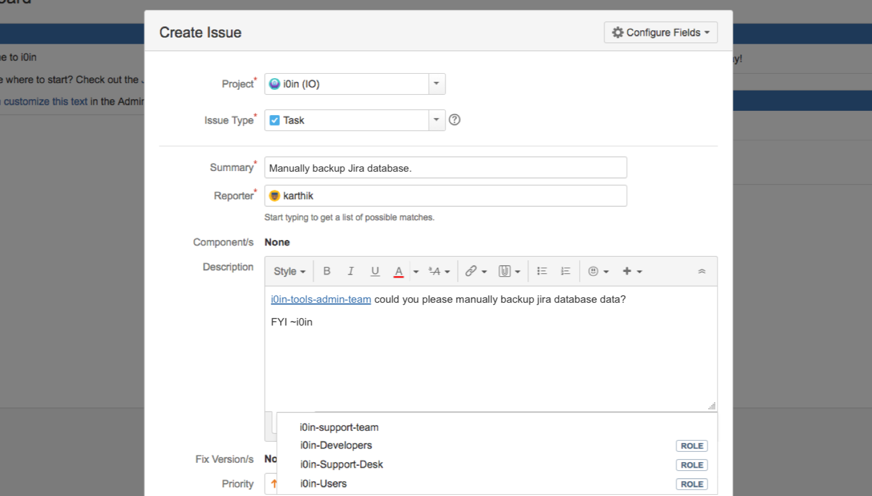Click the help icon beside Issue Type
The width and height of the screenshot is (872, 496).
click(455, 120)
